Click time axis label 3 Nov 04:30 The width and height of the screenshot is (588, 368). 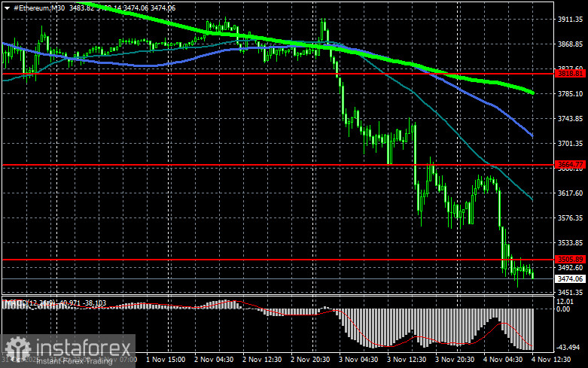coord(358,360)
